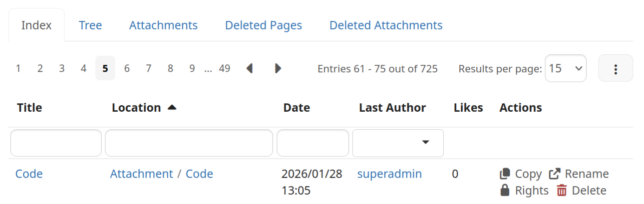This screenshot has width=644, height=204.
Task: Open the three-dot options menu
Action: (615, 69)
